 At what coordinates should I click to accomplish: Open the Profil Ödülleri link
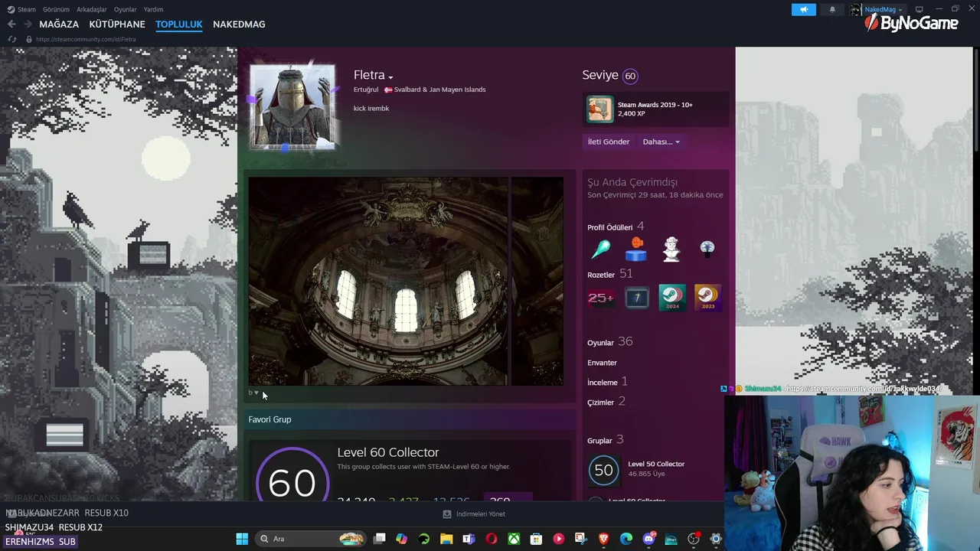(609, 227)
